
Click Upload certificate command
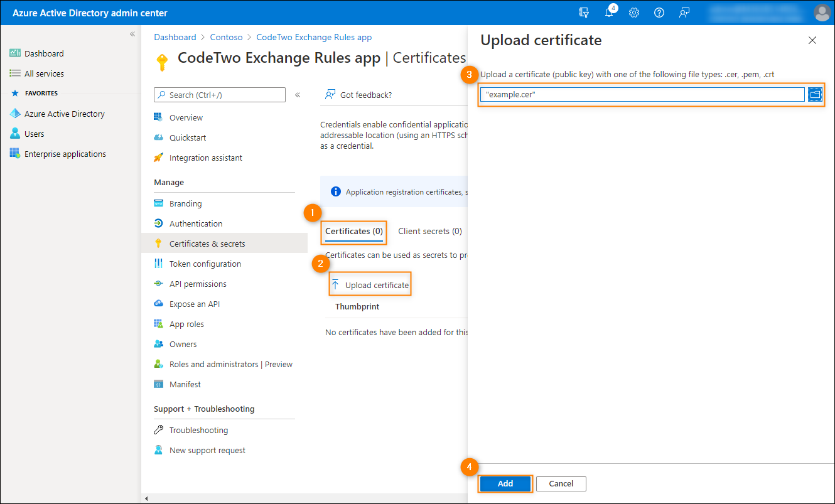[370, 285]
